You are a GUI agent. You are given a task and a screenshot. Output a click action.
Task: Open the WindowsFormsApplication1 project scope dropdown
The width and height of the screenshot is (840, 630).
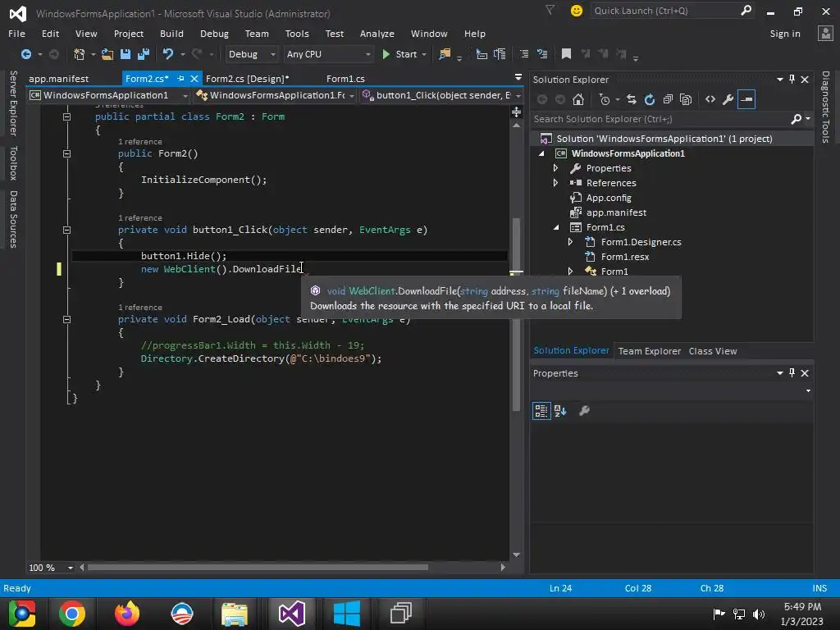coord(109,95)
